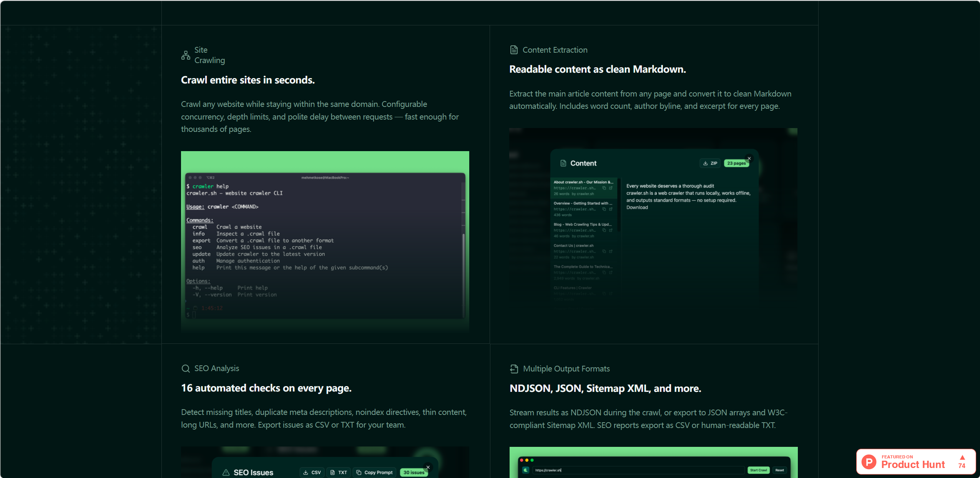Click the Site Crawling sitemap icon

[x=186, y=55]
